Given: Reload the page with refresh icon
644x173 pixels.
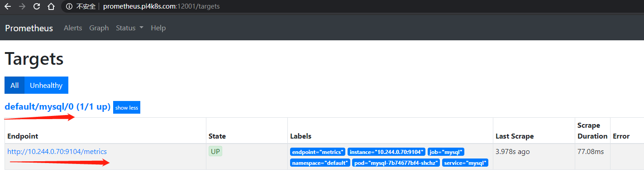Looking at the screenshot, I should [x=37, y=7].
